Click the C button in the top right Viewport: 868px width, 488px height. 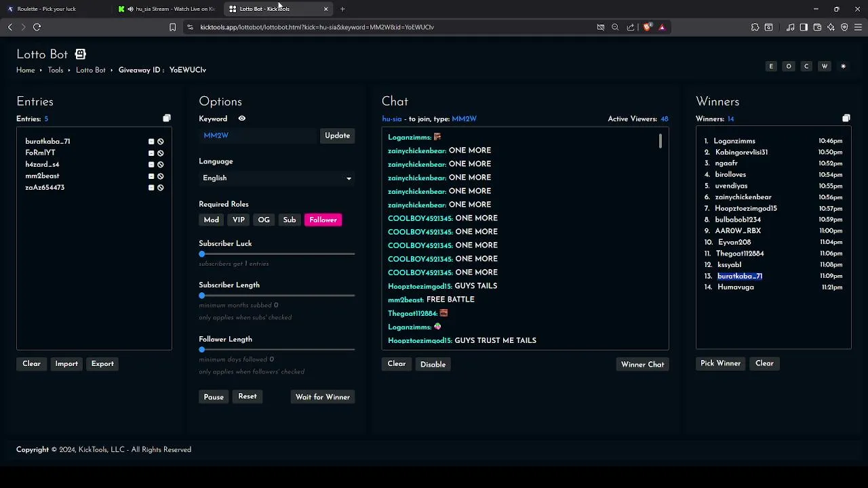click(806, 66)
